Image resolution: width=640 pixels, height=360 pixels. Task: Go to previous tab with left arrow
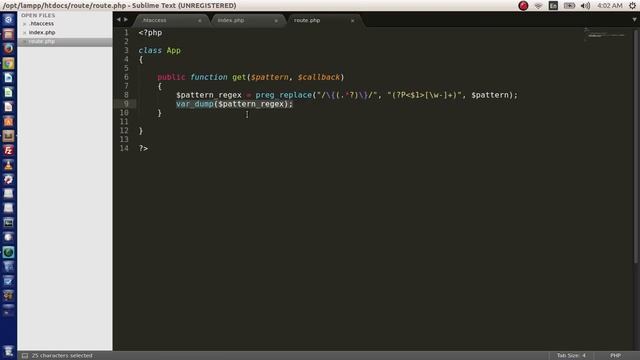coord(118,19)
